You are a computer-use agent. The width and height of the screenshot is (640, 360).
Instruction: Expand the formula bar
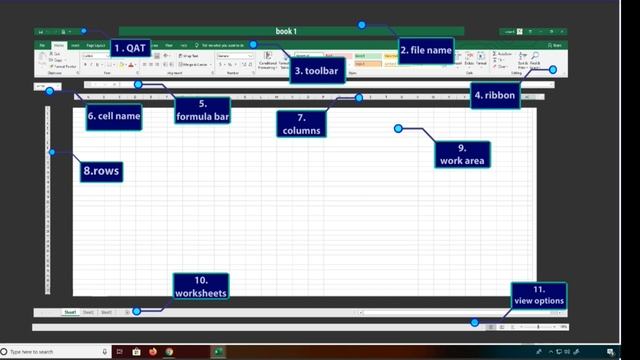551,84
